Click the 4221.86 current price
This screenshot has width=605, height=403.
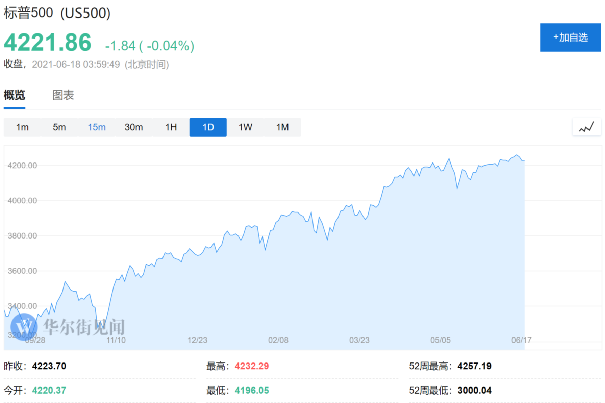click(x=48, y=43)
